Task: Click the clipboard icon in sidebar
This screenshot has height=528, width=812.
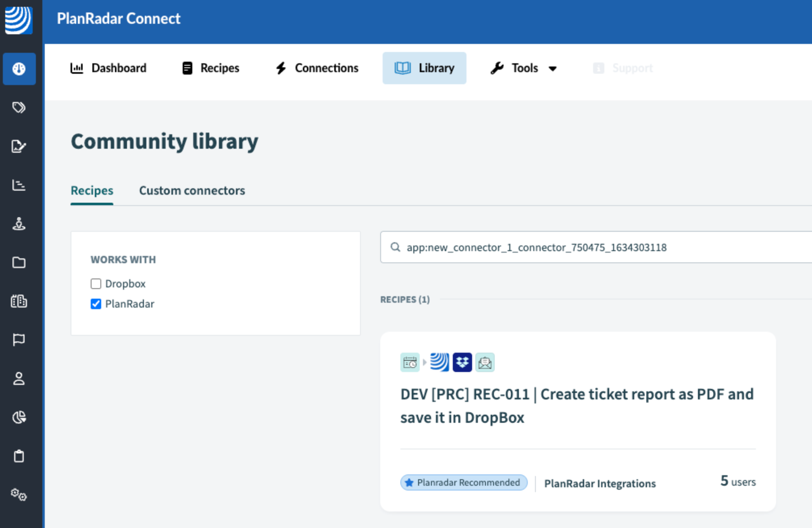Action: (x=19, y=456)
